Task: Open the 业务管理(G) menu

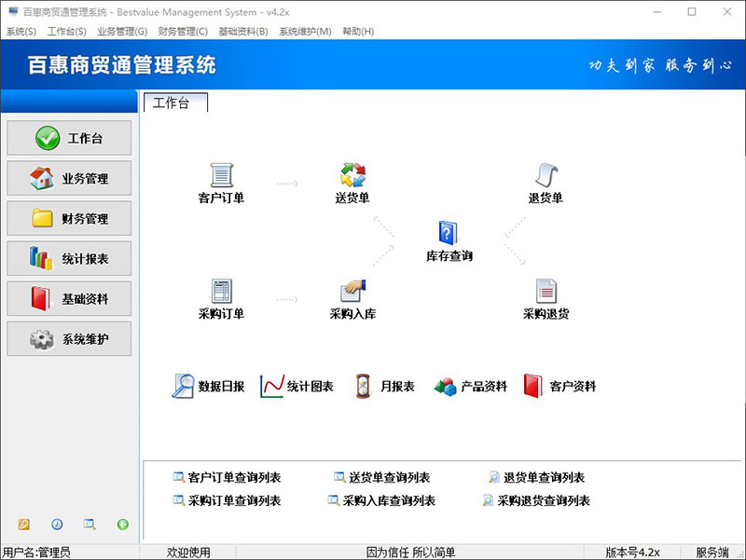Action: click(x=122, y=32)
